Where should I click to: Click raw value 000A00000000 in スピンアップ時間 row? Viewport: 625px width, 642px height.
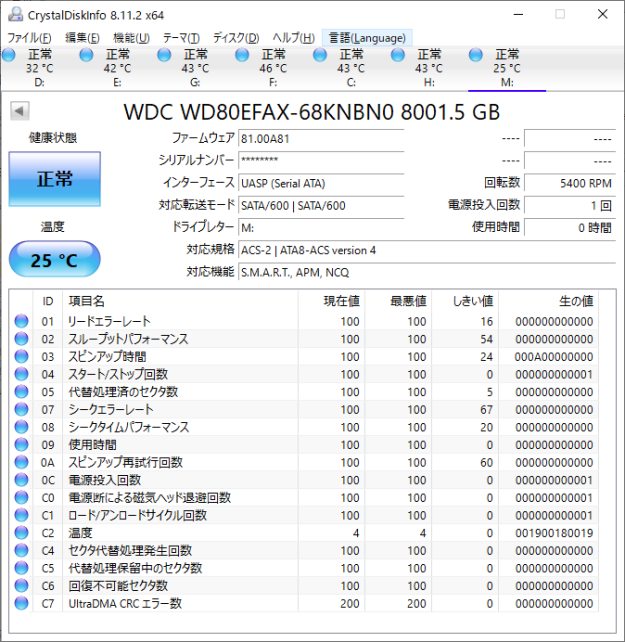tap(554, 357)
